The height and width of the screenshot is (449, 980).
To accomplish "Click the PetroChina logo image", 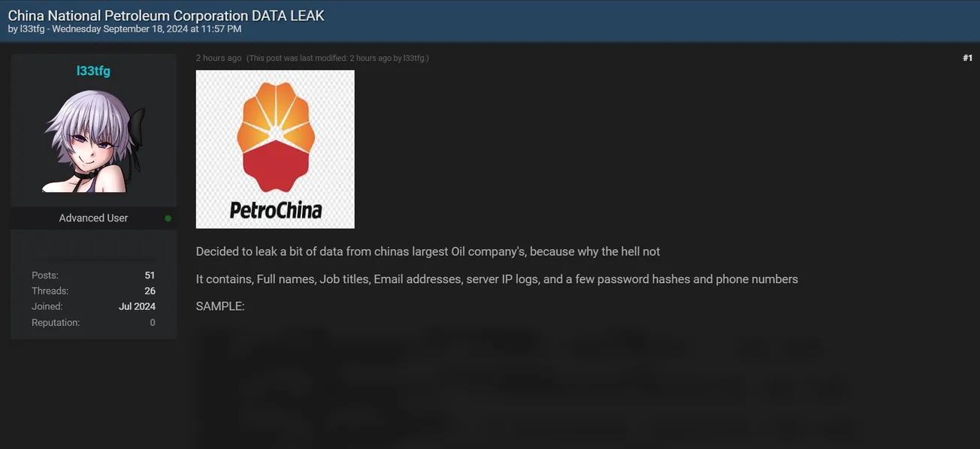I will click(x=275, y=149).
